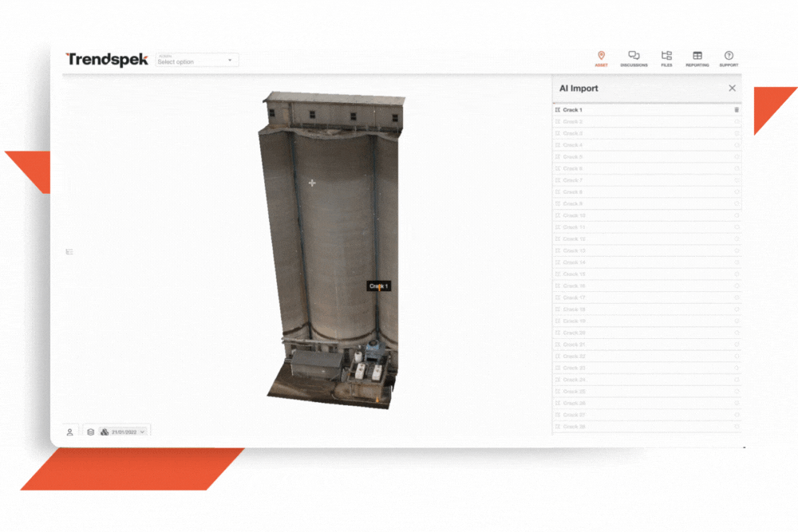This screenshot has width=798, height=532.
Task: Select the Crack 27 list entry
Action: [x=646, y=415]
